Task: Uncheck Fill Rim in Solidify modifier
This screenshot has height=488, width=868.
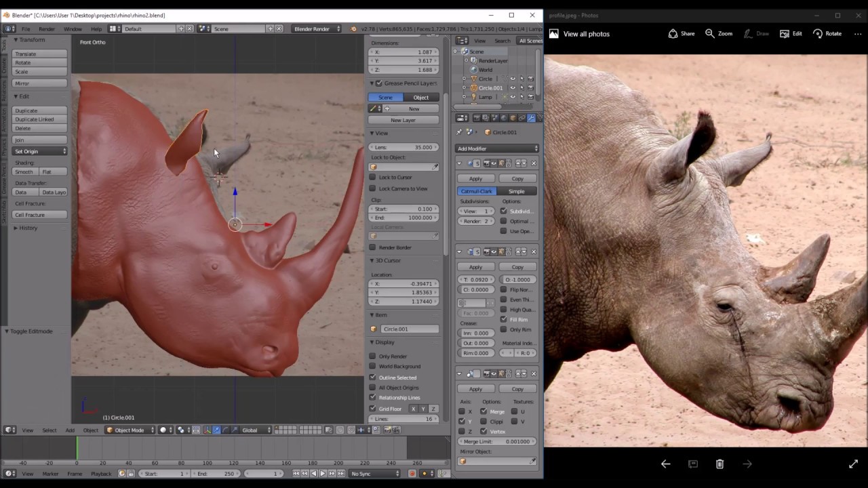Action: tap(503, 319)
